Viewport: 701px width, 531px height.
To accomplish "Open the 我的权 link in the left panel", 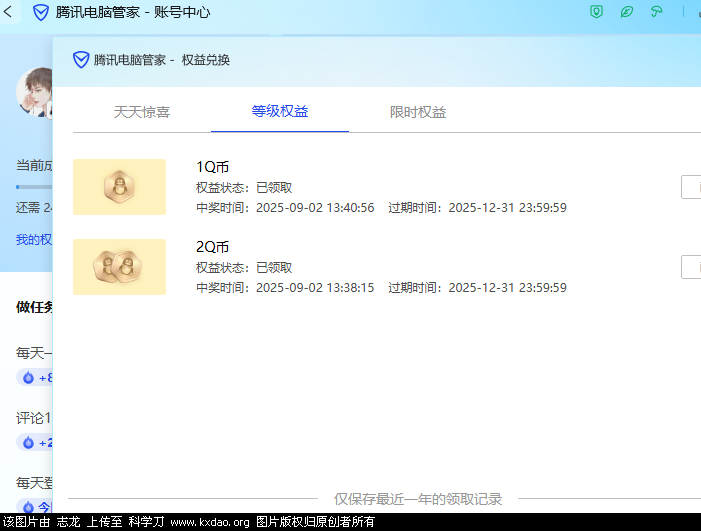I will 33,240.
